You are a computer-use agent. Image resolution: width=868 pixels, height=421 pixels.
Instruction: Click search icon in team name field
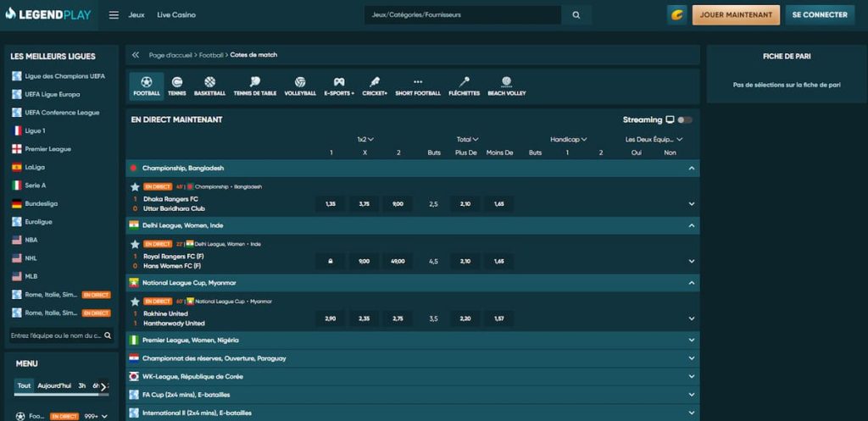click(x=108, y=335)
